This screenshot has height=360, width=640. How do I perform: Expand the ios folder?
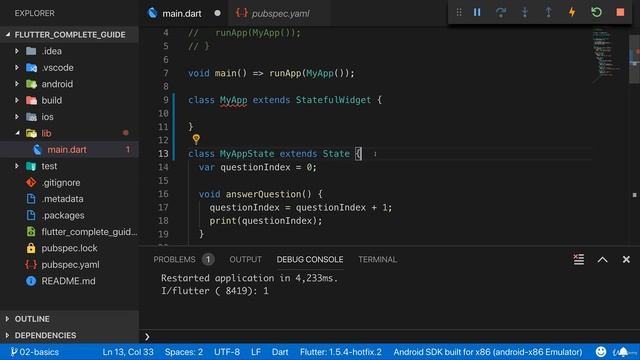click(x=17, y=117)
